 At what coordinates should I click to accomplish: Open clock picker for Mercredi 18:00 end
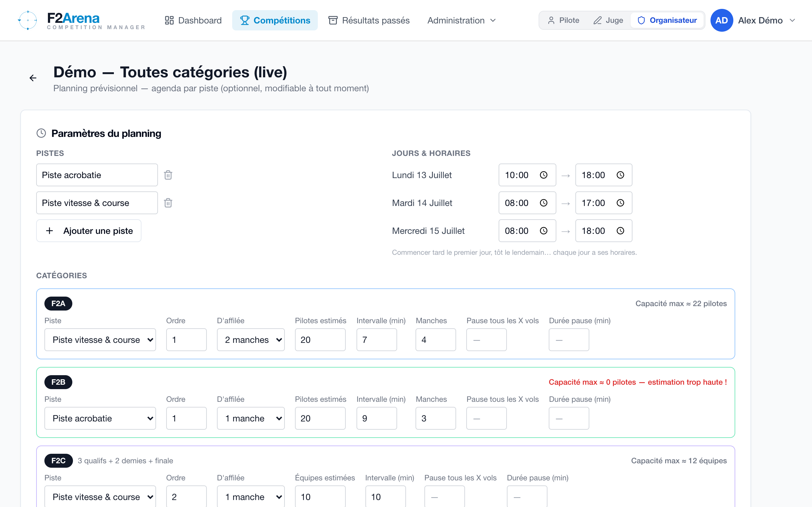pyautogui.click(x=620, y=231)
